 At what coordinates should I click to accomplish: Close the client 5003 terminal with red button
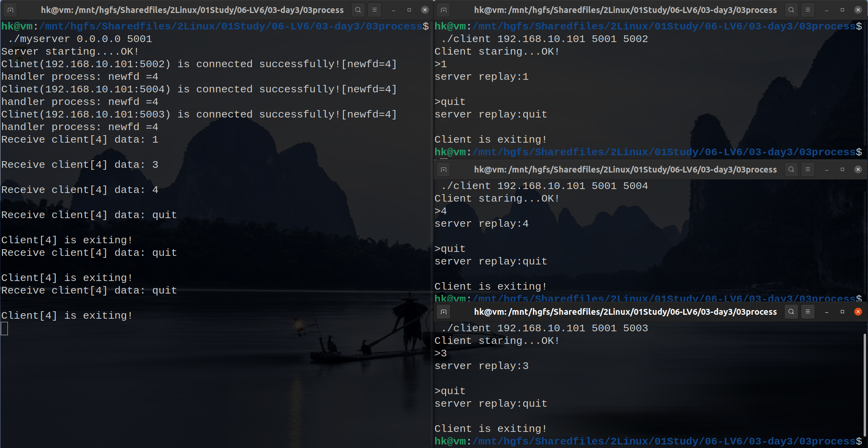pyautogui.click(x=858, y=312)
